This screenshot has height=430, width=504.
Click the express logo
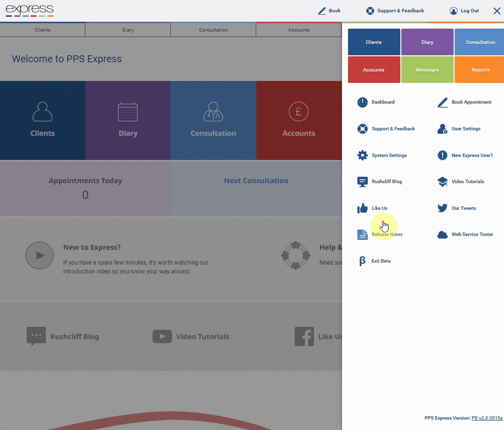[30, 10]
